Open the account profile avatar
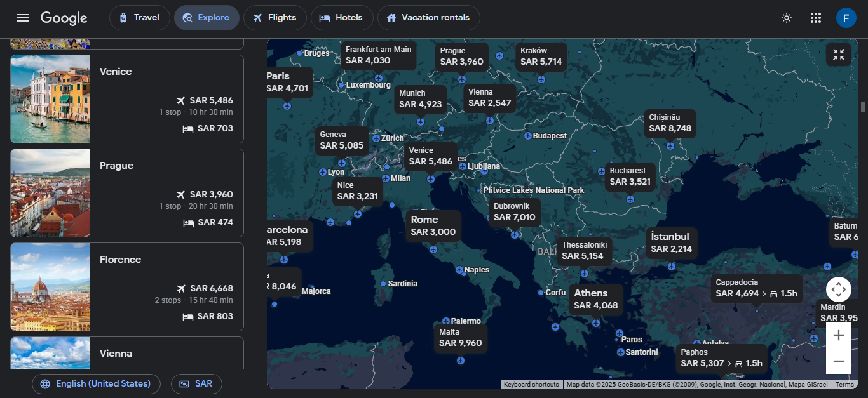Image resolution: width=868 pixels, height=398 pixels. click(x=846, y=18)
